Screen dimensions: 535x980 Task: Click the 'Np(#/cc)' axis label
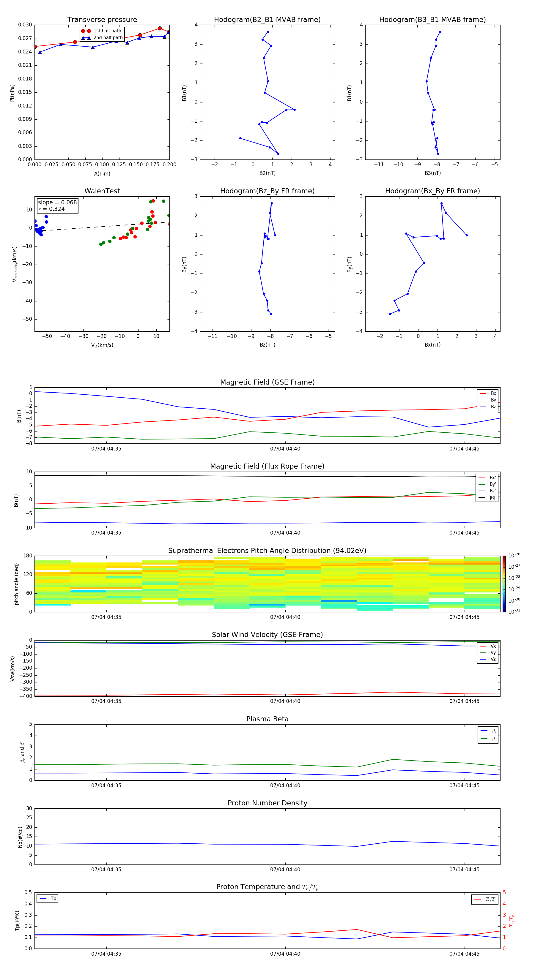pos(20,837)
